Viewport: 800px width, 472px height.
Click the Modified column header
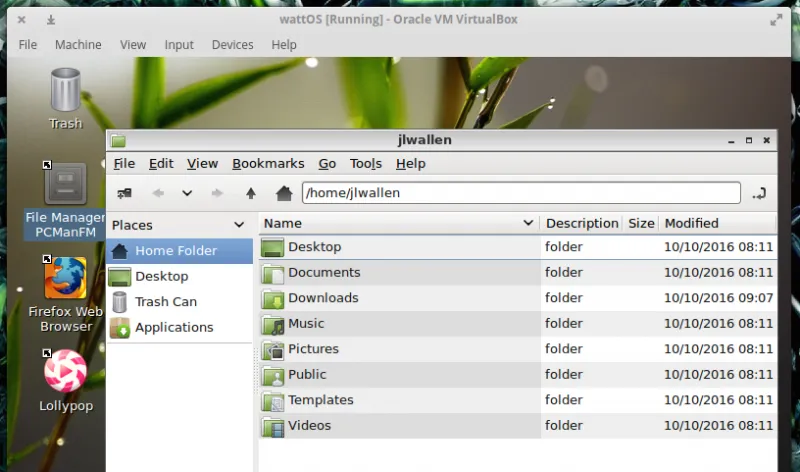pos(692,223)
